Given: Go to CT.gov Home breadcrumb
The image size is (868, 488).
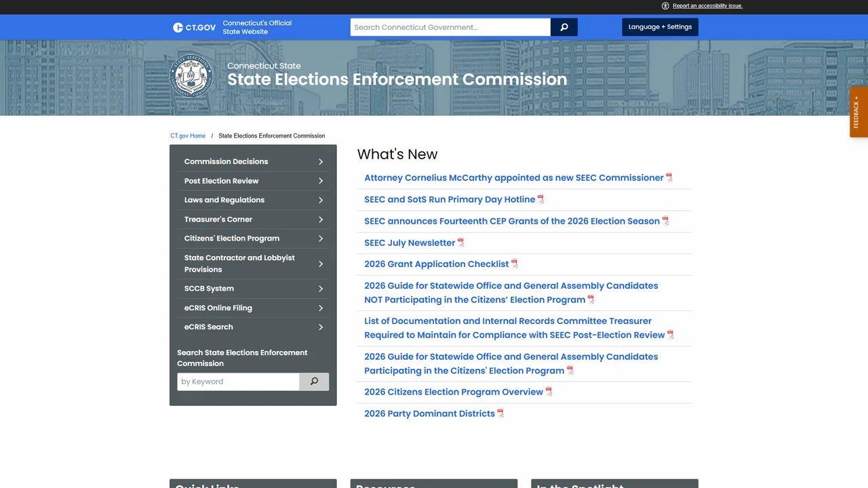Looking at the screenshot, I should (x=188, y=136).
